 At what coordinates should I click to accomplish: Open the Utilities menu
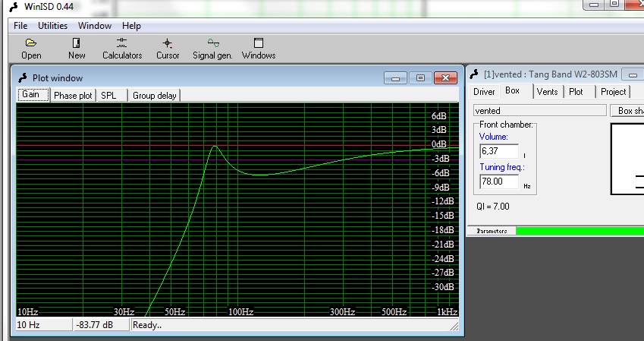coord(52,26)
